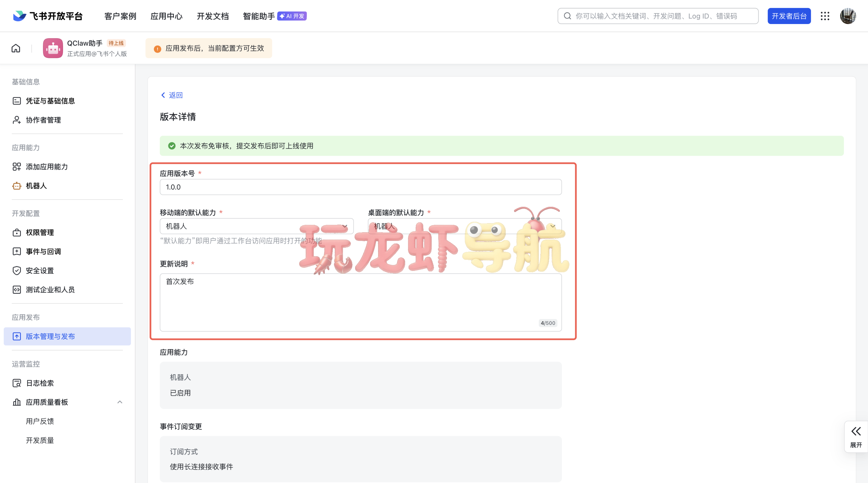Click the 协作者管理 person icon
Image resolution: width=868 pixels, height=483 pixels.
click(16, 120)
